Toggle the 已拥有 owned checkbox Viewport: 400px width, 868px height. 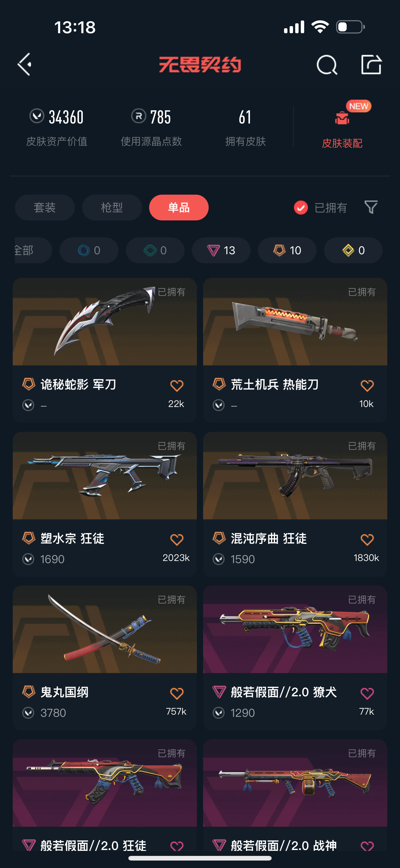[x=301, y=208]
